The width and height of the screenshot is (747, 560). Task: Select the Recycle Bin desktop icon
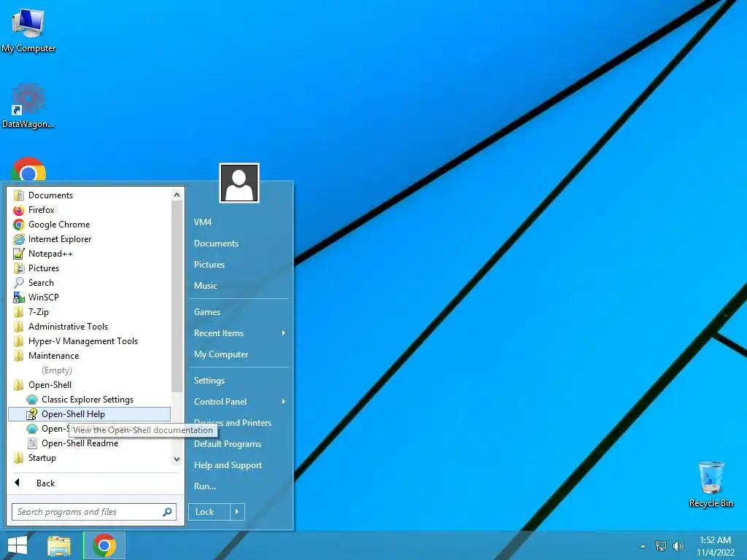pyautogui.click(x=711, y=484)
